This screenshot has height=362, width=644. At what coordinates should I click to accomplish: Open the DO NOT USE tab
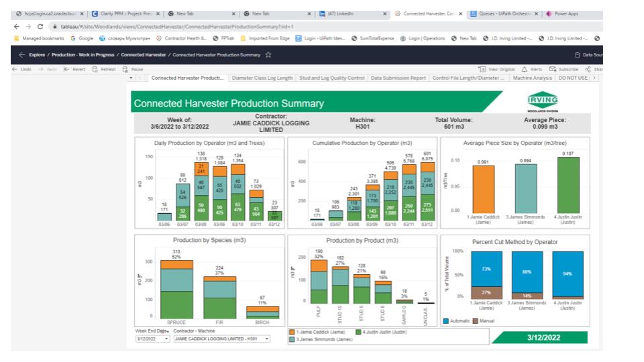[573, 78]
